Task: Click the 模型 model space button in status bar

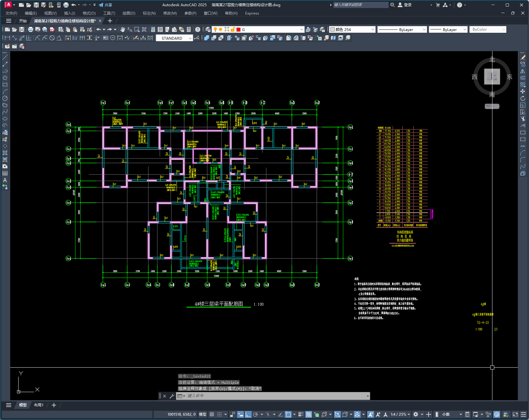Action: (202, 414)
